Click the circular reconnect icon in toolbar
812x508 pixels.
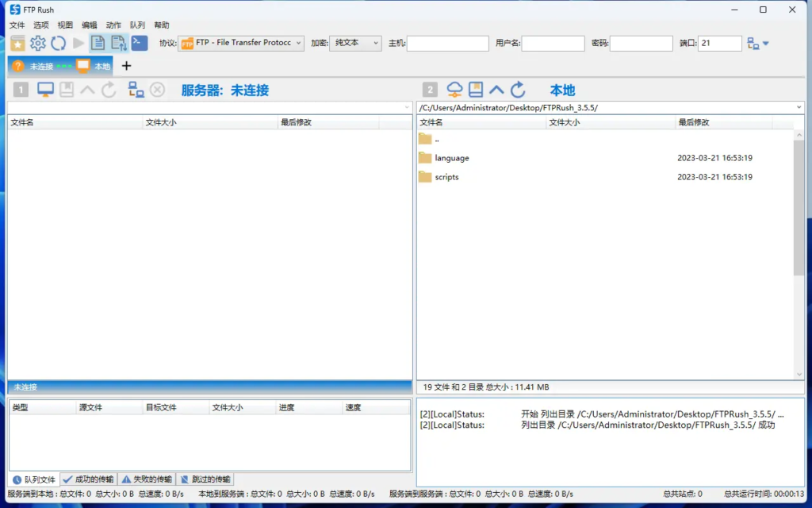tap(58, 44)
